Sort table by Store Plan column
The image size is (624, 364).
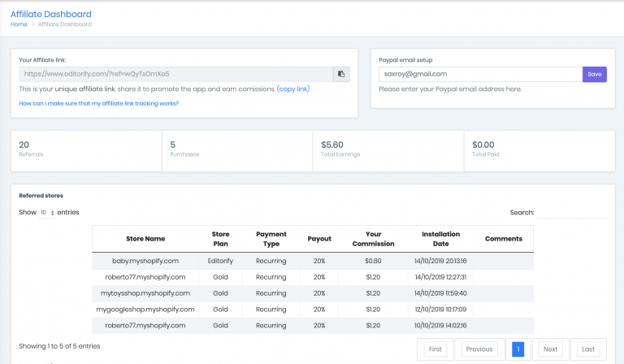(x=220, y=239)
